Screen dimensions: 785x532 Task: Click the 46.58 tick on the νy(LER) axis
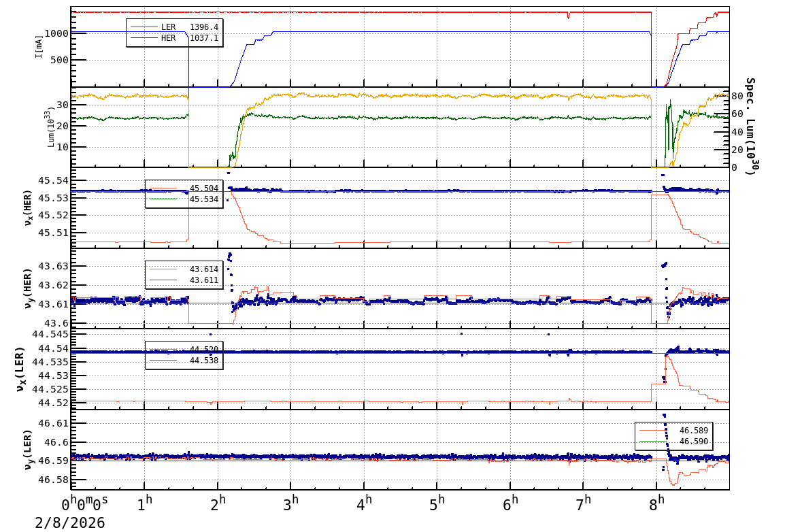tap(53, 480)
